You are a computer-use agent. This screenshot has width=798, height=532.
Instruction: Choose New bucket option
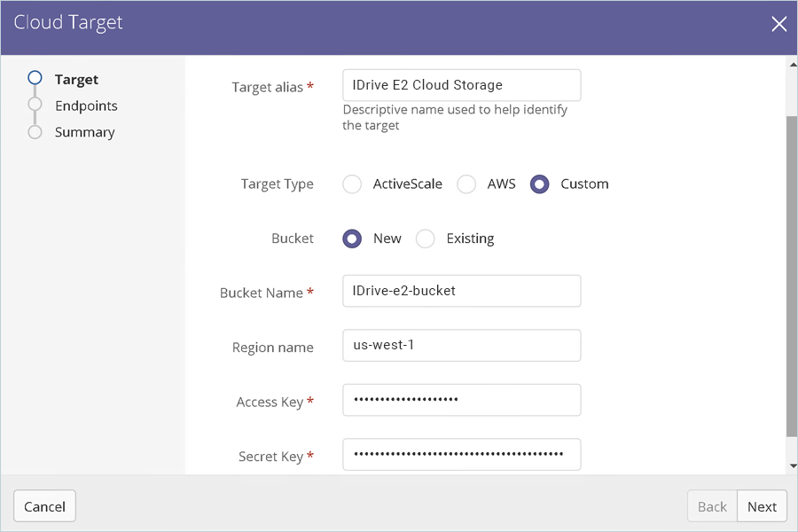coord(352,239)
